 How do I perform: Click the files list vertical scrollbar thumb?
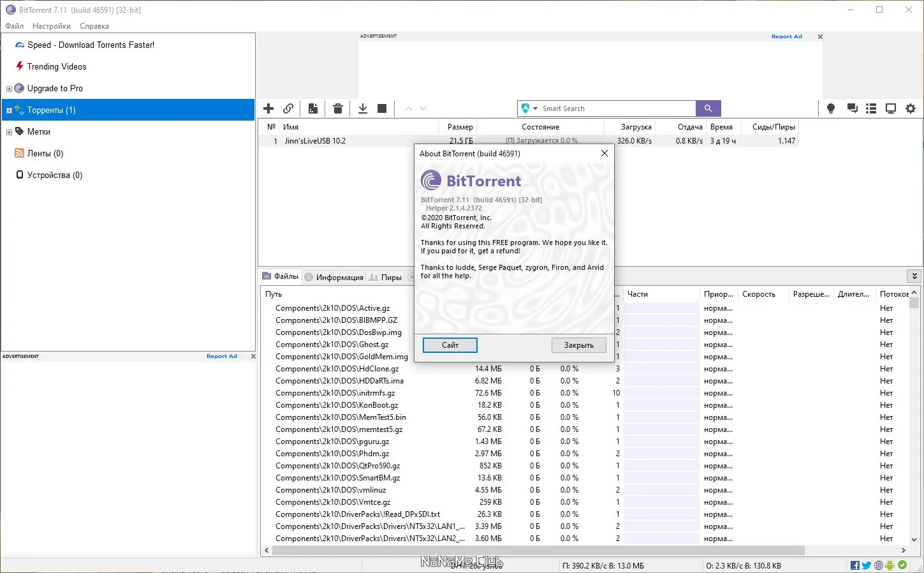tap(914, 302)
